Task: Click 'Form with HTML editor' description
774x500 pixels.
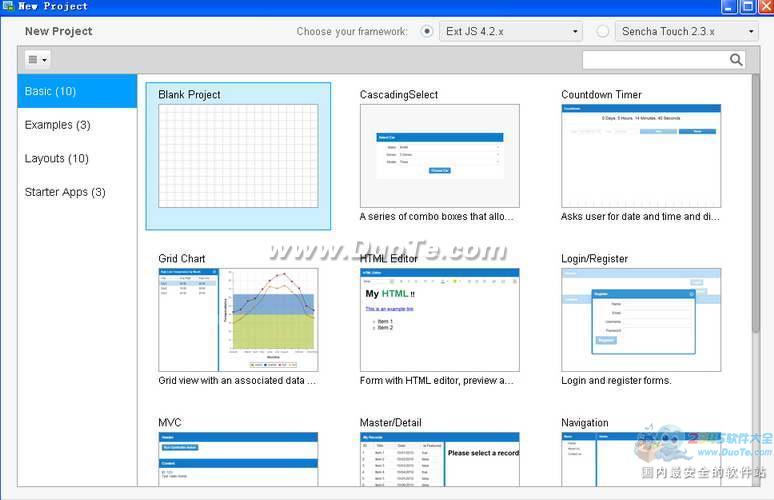Action: 436,381
